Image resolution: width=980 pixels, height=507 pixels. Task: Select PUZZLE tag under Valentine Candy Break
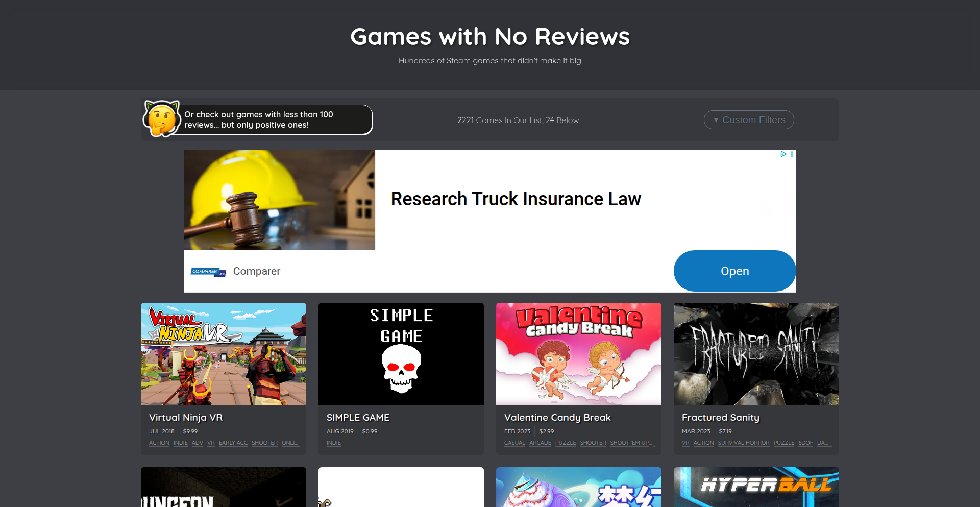coord(566,443)
